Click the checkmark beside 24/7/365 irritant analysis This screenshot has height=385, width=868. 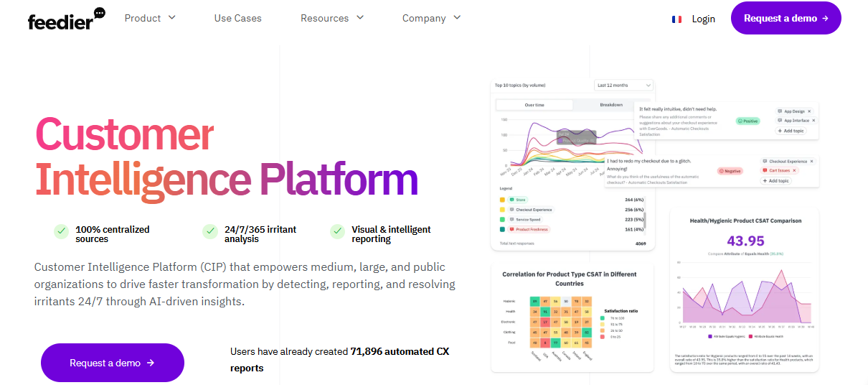pyautogui.click(x=210, y=231)
